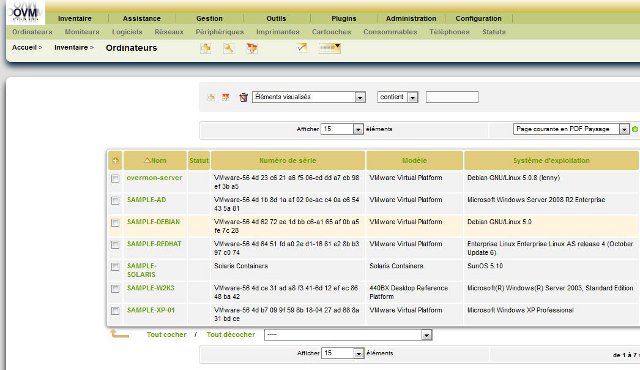640x370 pixels.
Task: Click green export button beside PDF dropdown
Action: click(635, 129)
